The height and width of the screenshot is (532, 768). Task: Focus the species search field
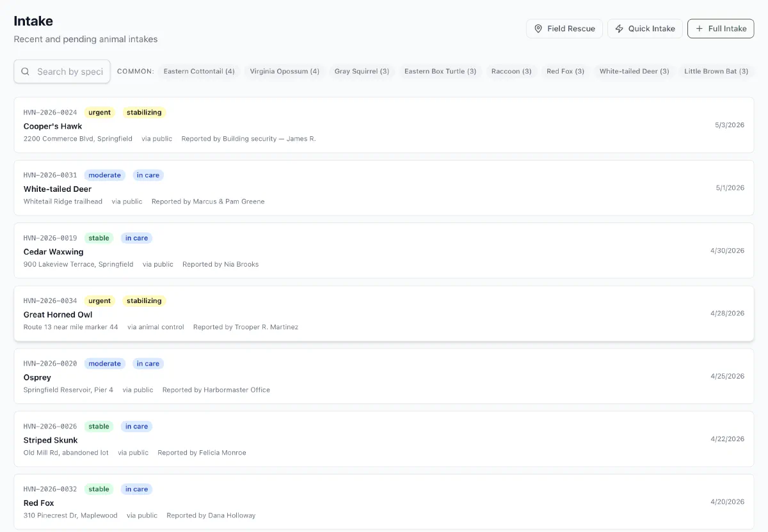point(62,72)
